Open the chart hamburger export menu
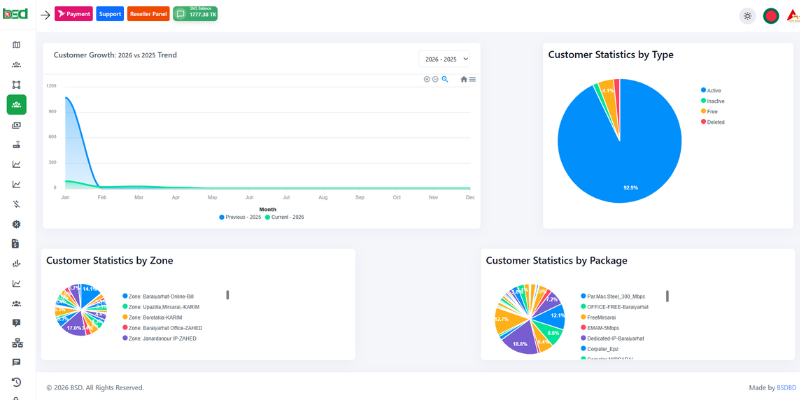The image size is (800, 400). tap(473, 79)
